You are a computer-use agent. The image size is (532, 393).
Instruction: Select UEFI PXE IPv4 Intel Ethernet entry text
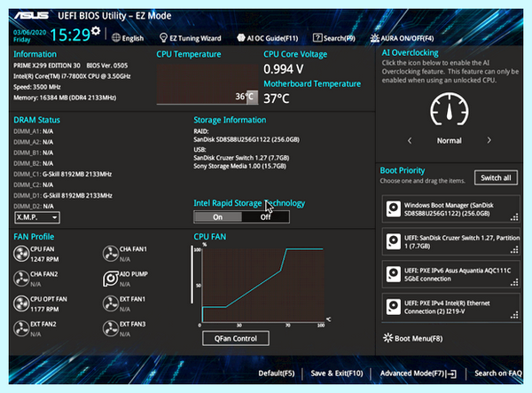(x=447, y=307)
